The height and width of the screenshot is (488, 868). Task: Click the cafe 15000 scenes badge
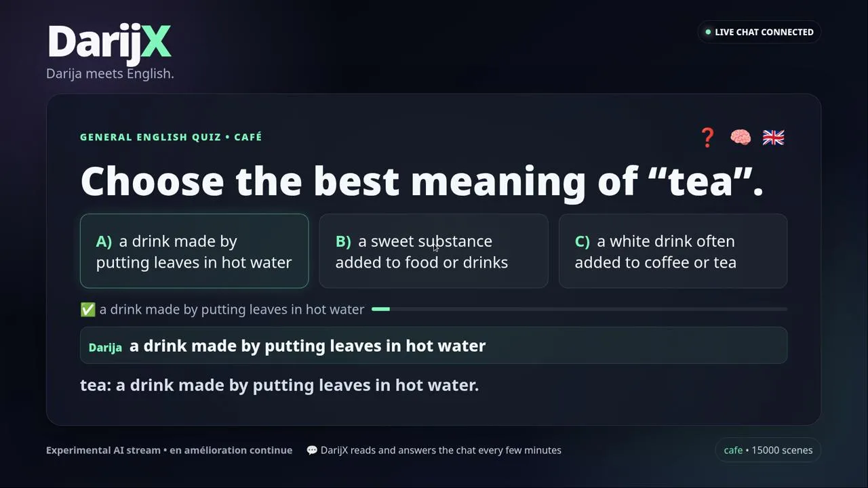tap(768, 450)
